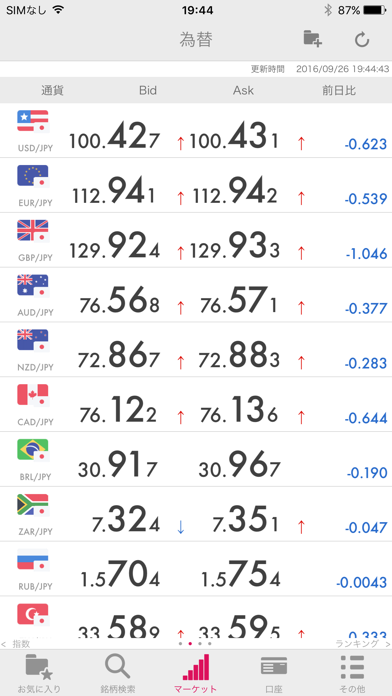Go to previous 指数 page link
This screenshot has height=696, width=392.
[x=16, y=644]
